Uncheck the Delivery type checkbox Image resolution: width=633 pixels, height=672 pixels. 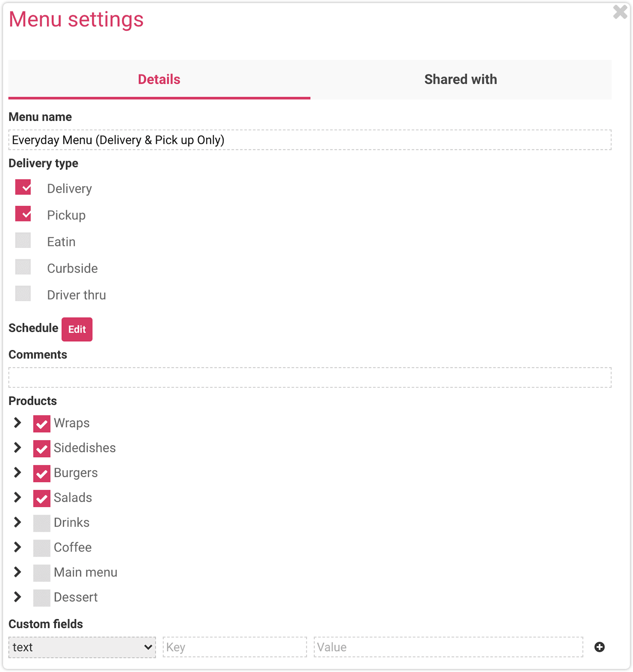23,187
